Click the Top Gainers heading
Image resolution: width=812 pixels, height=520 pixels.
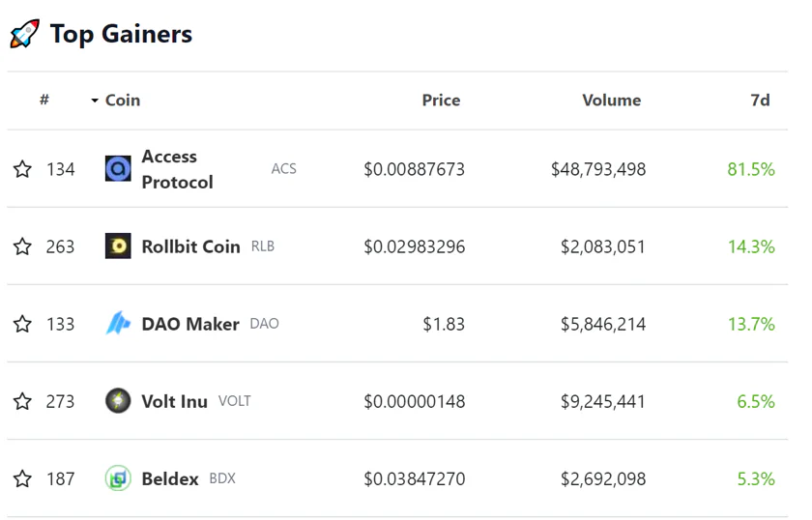pyautogui.click(x=121, y=34)
